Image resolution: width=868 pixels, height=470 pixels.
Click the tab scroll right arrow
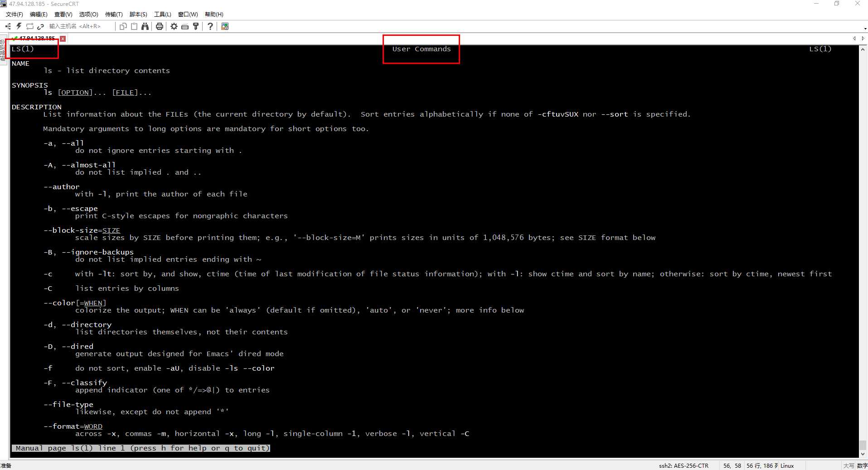pos(863,39)
